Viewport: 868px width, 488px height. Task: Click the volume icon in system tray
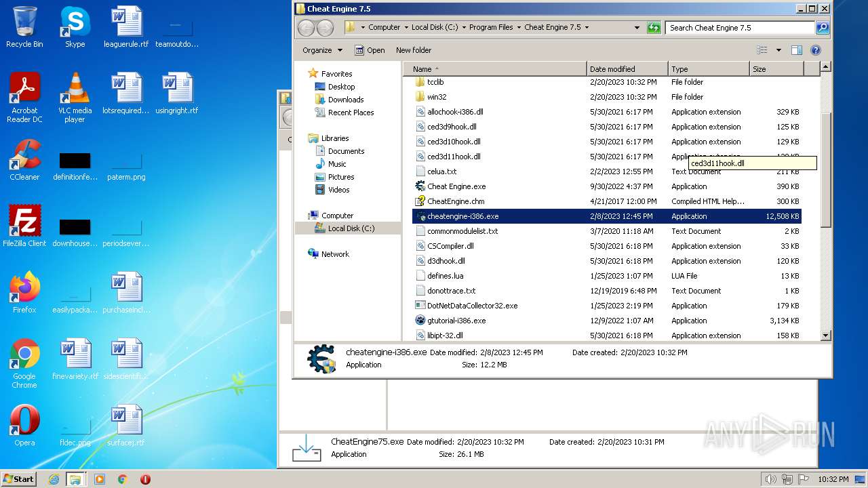pos(771,479)
